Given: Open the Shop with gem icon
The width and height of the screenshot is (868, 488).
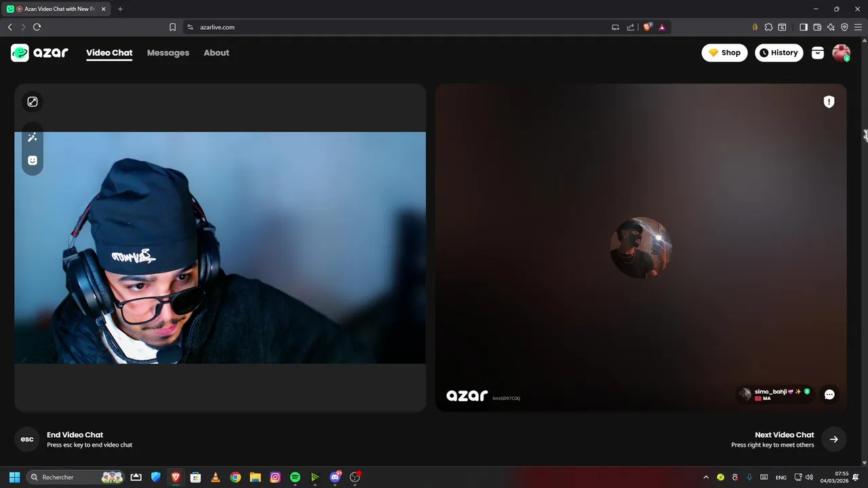Looking at the screenshot, I should [724, 53].
